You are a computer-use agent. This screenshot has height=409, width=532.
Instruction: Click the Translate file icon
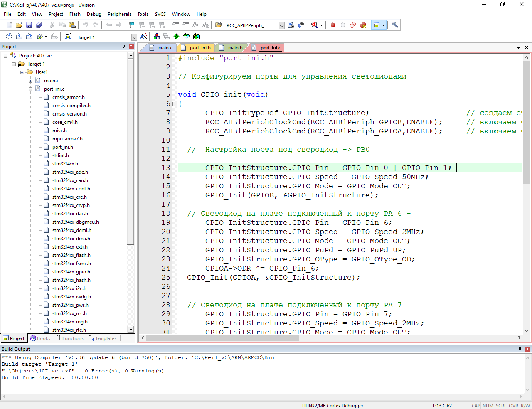click(x=9, y=37)
